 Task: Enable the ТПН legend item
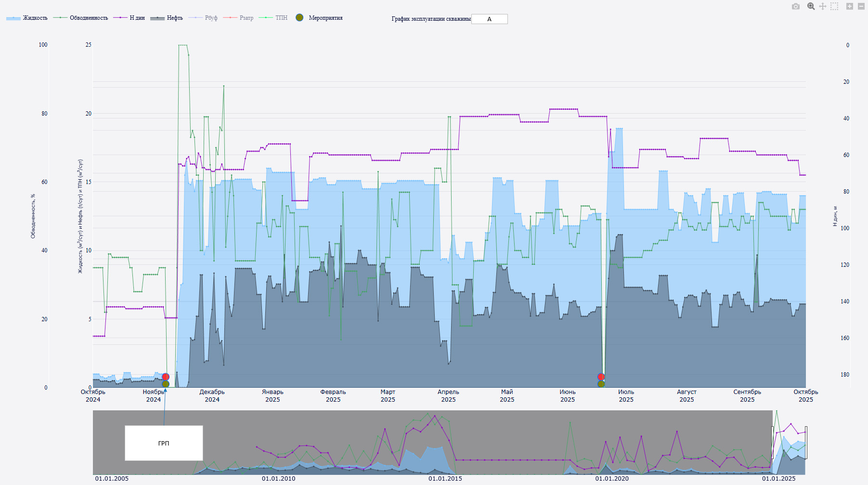[273, 18]
